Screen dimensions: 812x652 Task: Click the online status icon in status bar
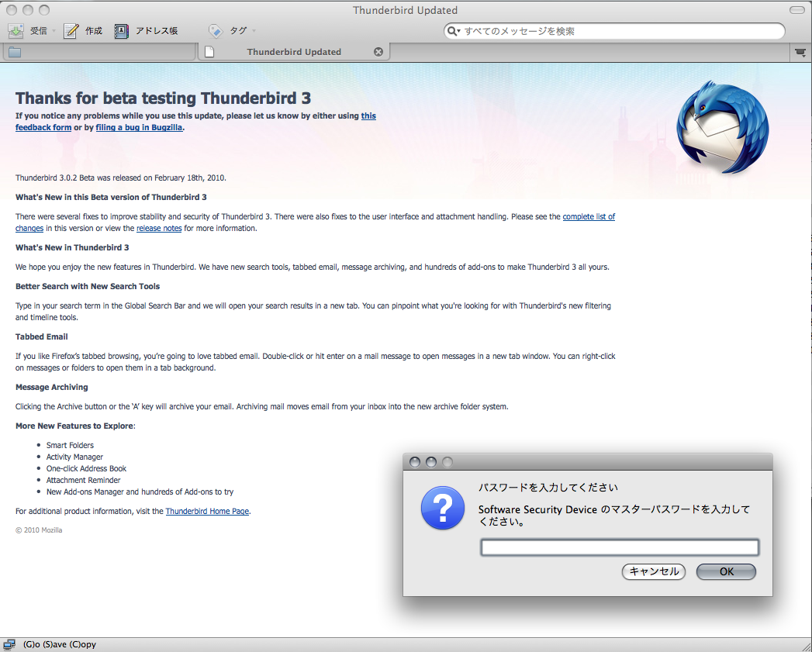pos(9,644)
